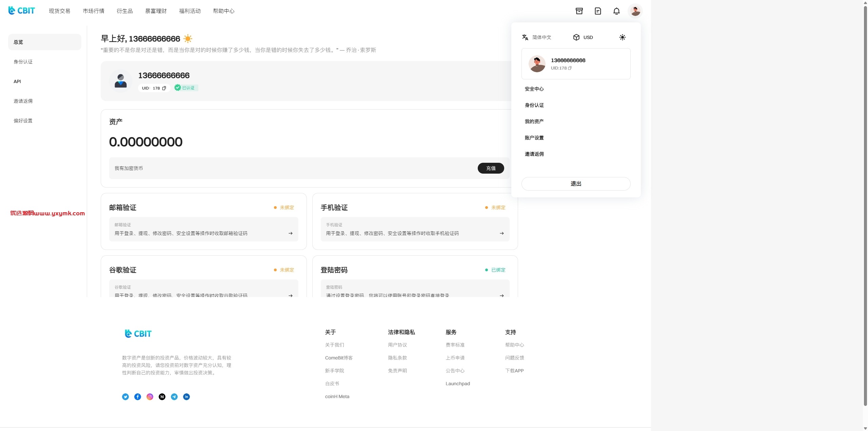The height and width of the screenshot is (431, 868).
Task: Open the Instagram social link
Action: point(150,397)
